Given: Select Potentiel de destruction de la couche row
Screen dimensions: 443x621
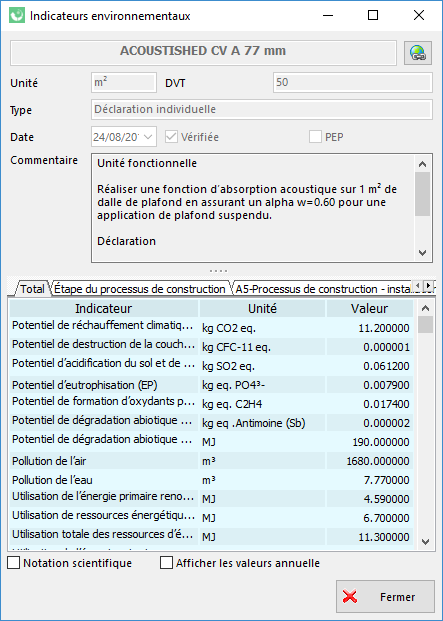Looking at the screenshot, I should point(211,346).
